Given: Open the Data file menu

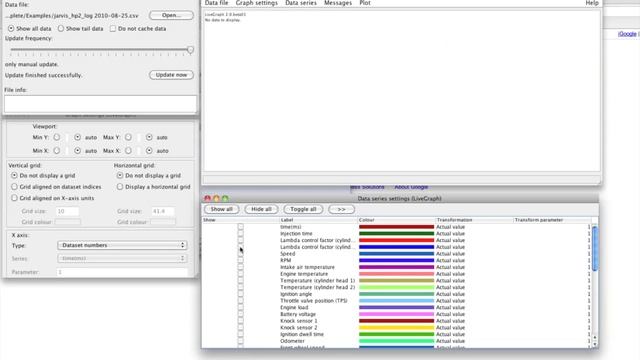Looking at the screenshot, I should click(216, 3).
